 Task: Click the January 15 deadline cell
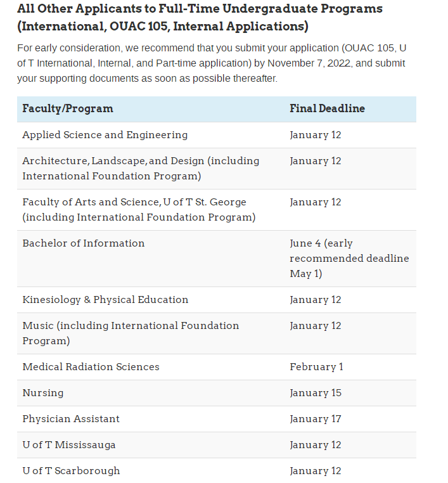pos(316,393)
